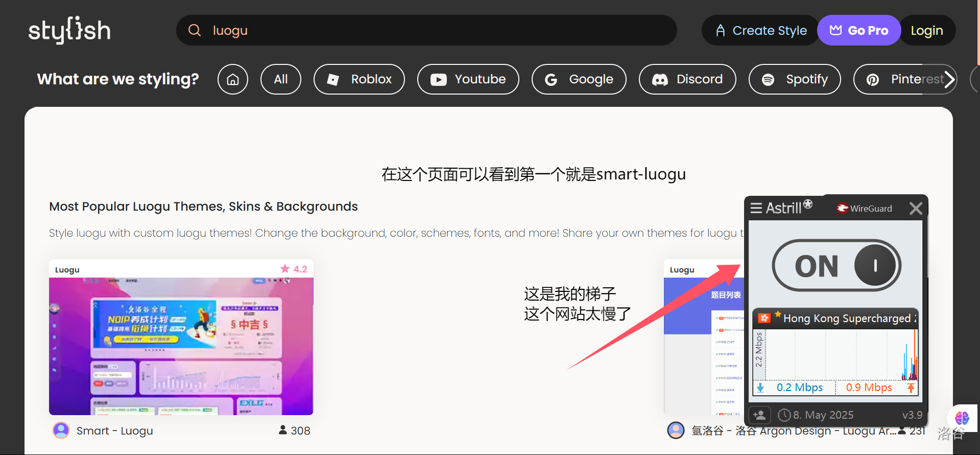Click the home category icon

233,79
